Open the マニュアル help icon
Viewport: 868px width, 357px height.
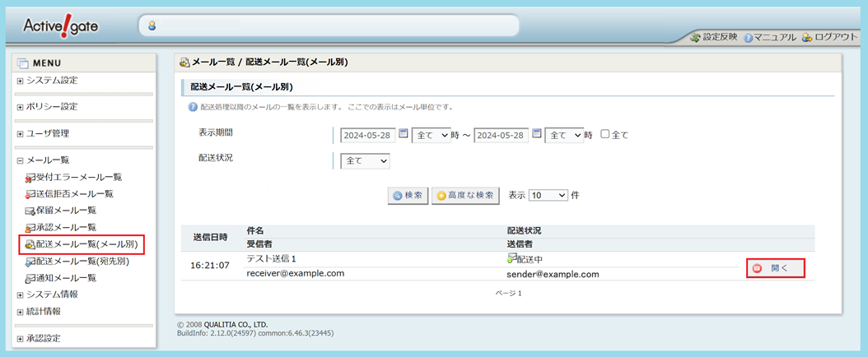[748, 38]
